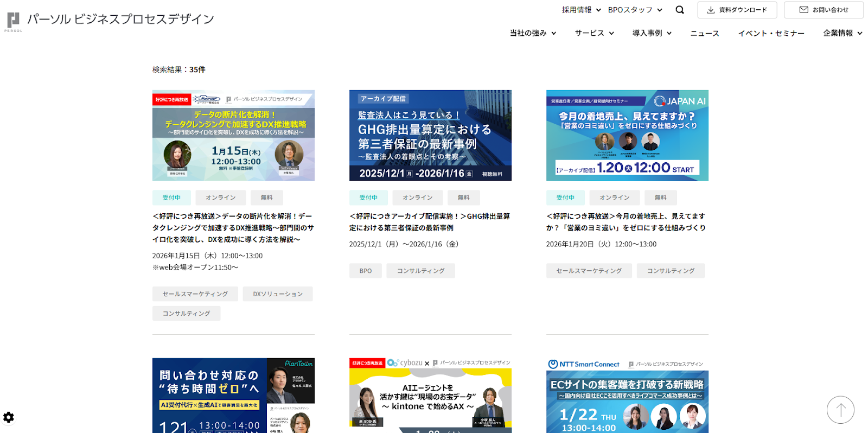Image resolution: width=868 pixels, height=433 pixels.
Task: Click the ※web会場オープン11:50~ note
Action: tap(195, 267)
